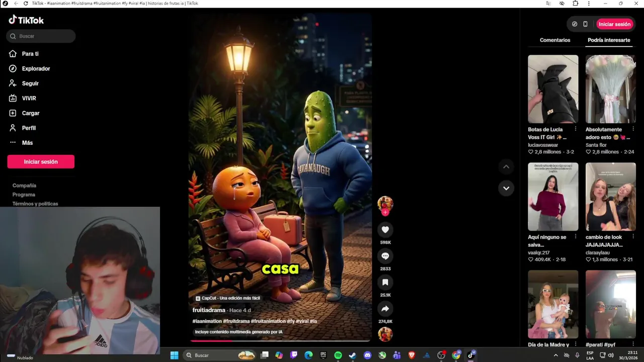This screenshot has width=644, height=362.
Task: Open options for Aquí ninguno se salva
Action: tap(576, 237)
